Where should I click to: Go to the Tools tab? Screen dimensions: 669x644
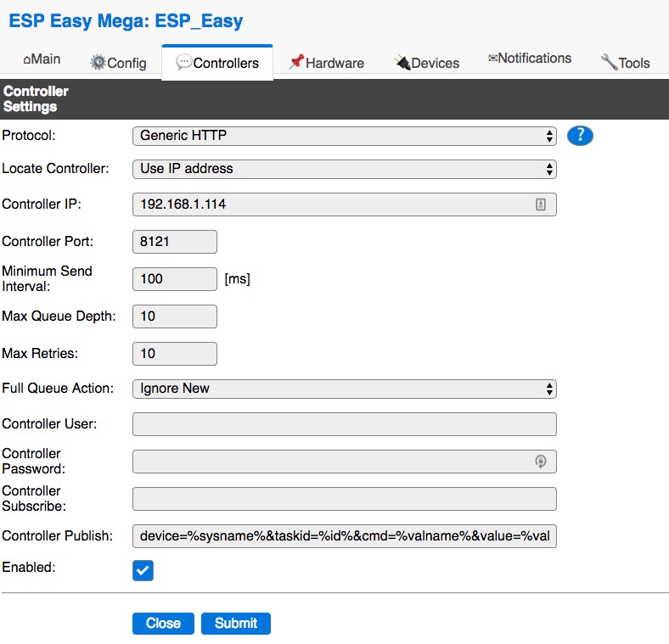point(625,63)
